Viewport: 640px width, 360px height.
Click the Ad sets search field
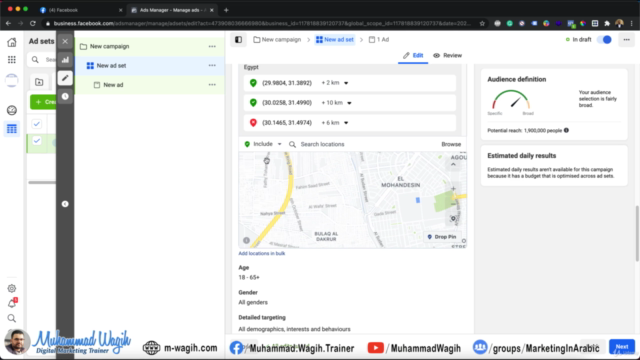click(x=42, y=60)
